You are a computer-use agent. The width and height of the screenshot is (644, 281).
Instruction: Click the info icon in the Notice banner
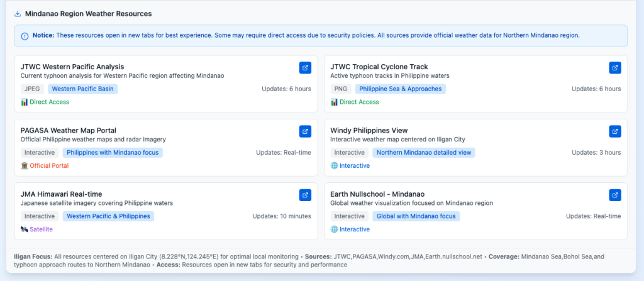[x=25, y=36]
